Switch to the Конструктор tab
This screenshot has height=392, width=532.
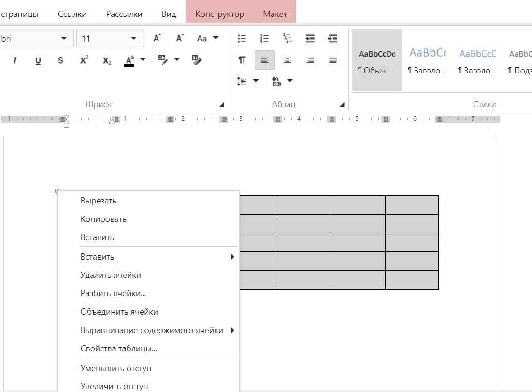click(x=219, y=14)
